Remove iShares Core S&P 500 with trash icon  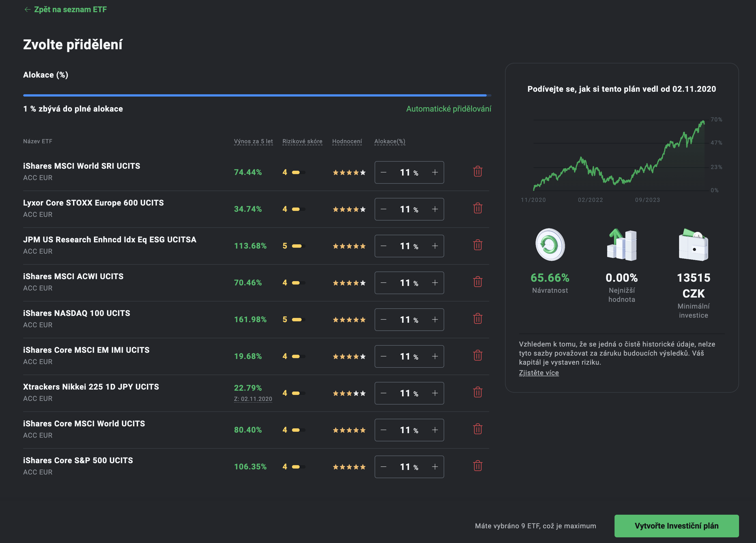[477, 466]
